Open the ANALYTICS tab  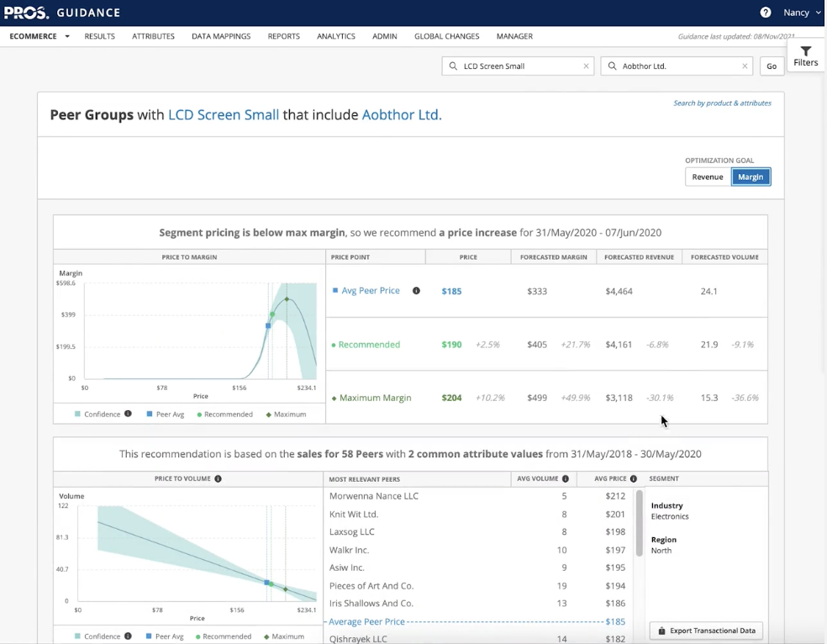[336, 36]
